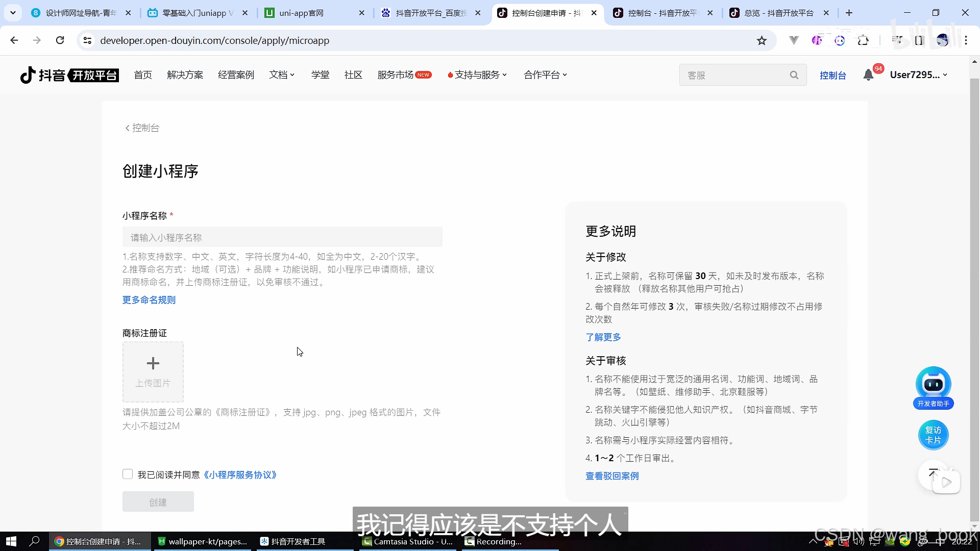Check 我已阅读并同意 agreement checkbox
This screenshot has height=551, width=980.
point(128,474)
